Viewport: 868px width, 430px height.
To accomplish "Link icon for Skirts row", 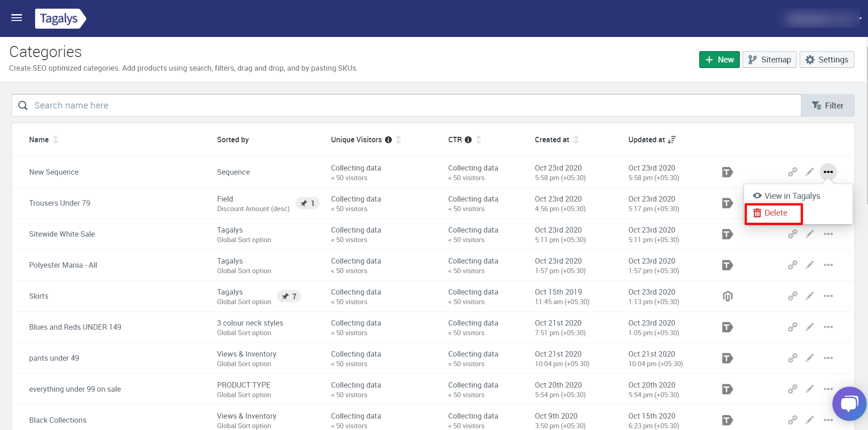I will pos(793,296).
